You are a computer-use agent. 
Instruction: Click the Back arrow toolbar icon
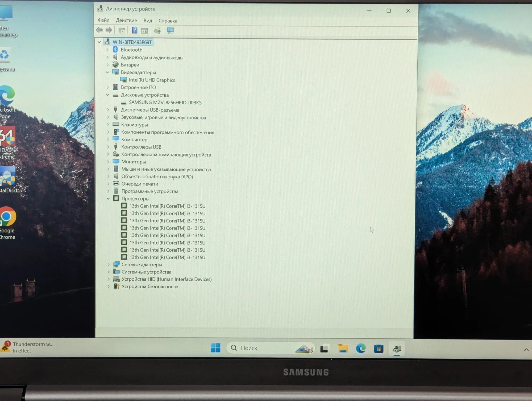99,30
